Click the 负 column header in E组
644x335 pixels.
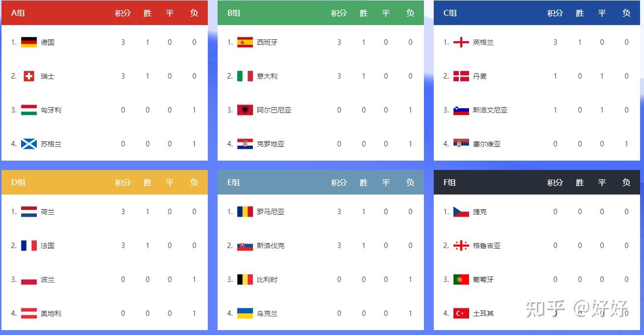pyautogui.click(x=410, y=182)
